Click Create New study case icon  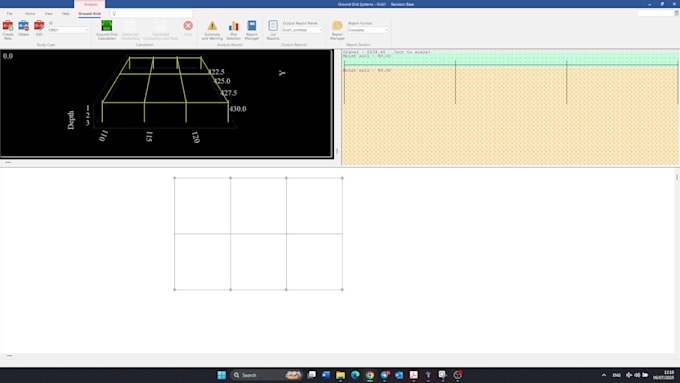point(8,29)
